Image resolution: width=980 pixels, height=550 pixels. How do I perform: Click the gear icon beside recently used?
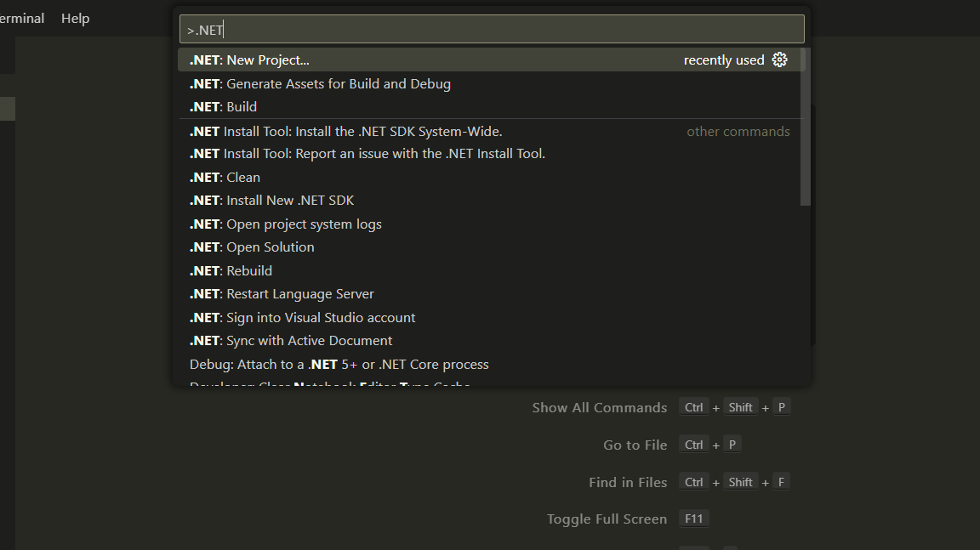(779, 60)
